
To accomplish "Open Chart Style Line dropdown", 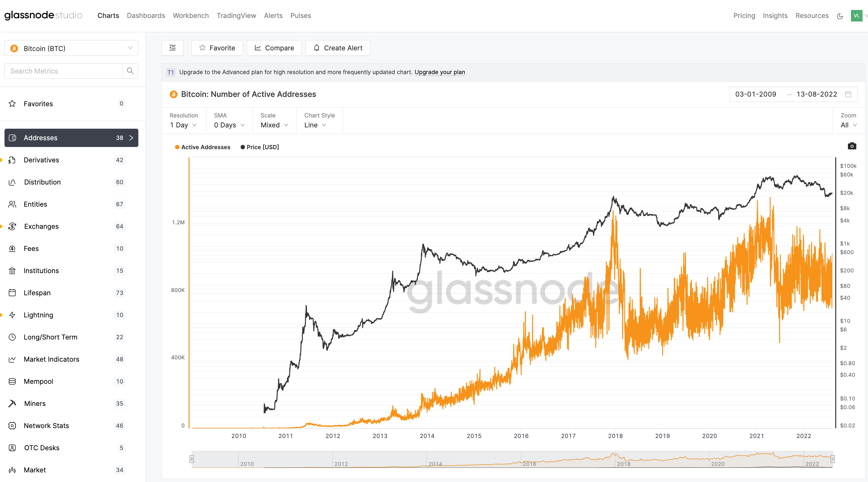I will [316, 125].
